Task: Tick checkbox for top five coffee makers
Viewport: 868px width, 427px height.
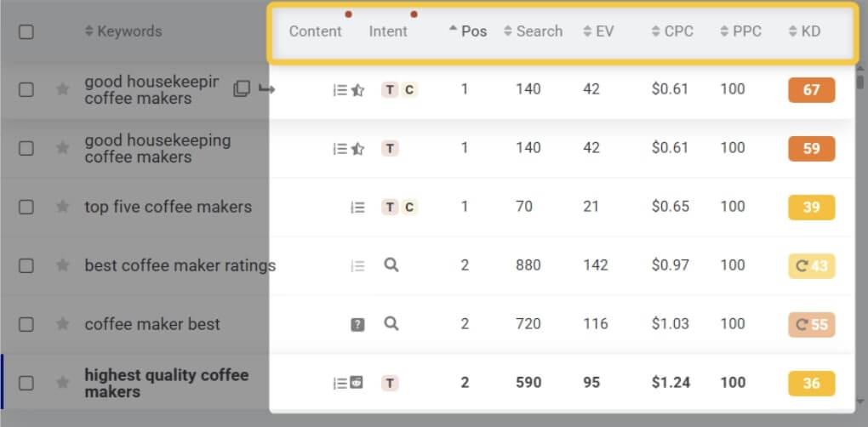Action: click(26, 207)
